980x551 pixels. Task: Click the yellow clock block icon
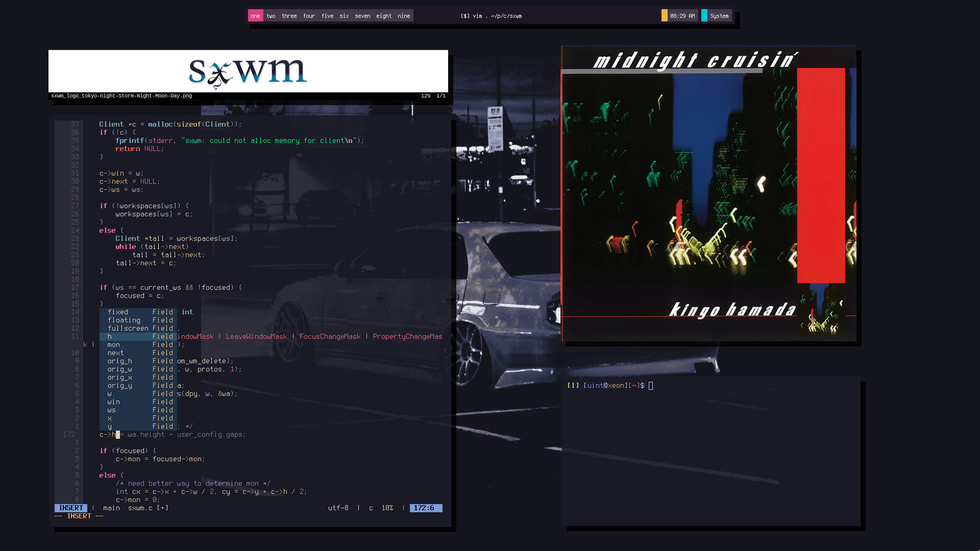pos(664,16)
